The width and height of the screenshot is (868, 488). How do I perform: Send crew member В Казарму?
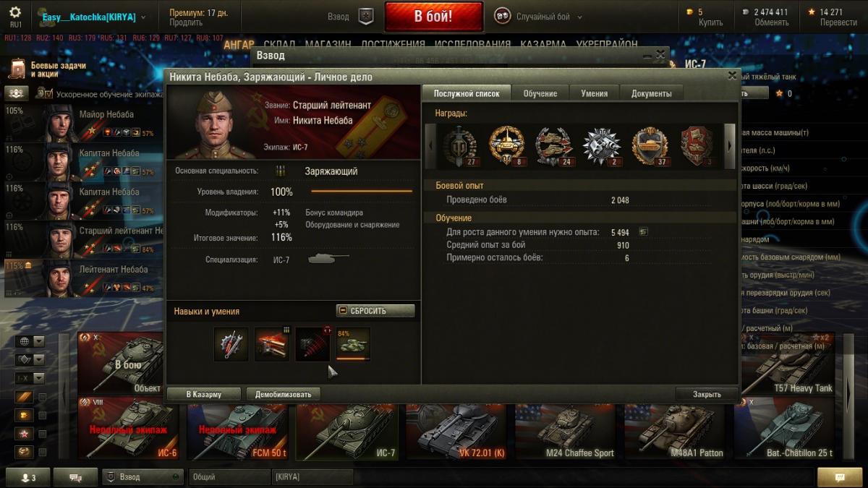click(x=203, y=394)
